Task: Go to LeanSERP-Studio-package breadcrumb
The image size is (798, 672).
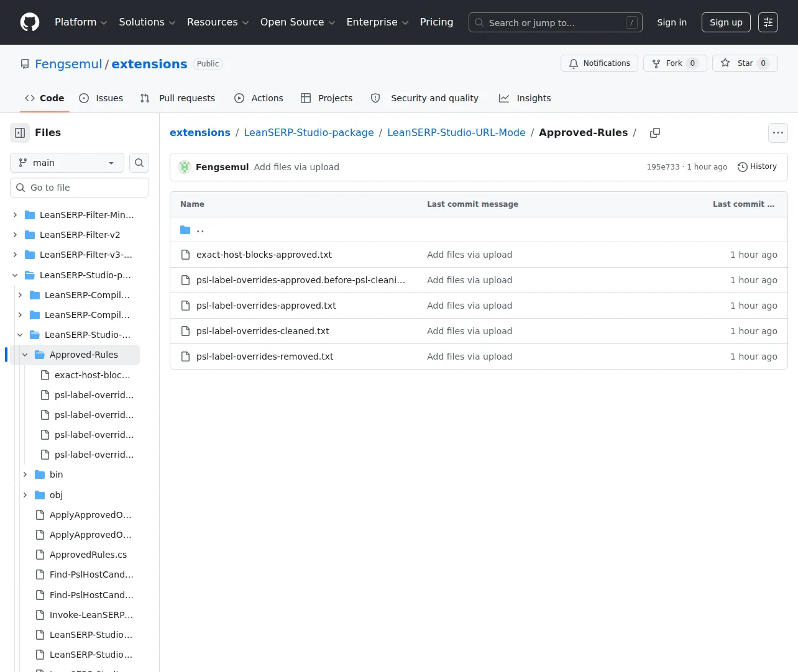Action: 309,132
